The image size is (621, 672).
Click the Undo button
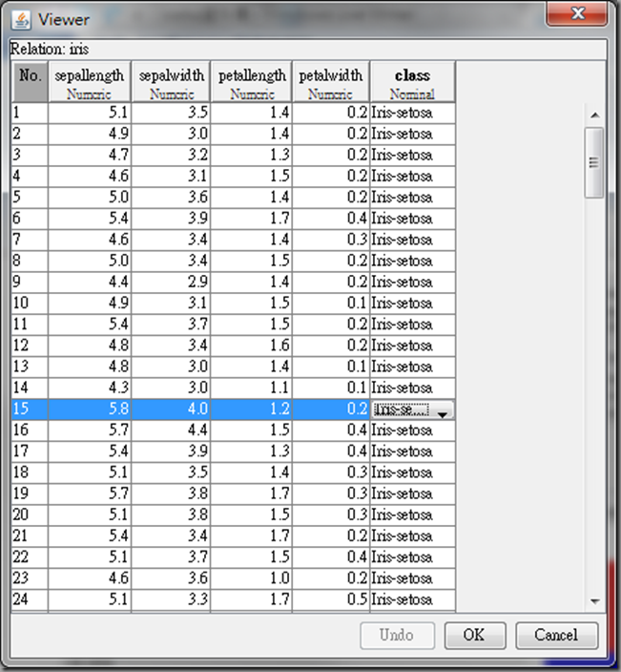coord(397,635)
